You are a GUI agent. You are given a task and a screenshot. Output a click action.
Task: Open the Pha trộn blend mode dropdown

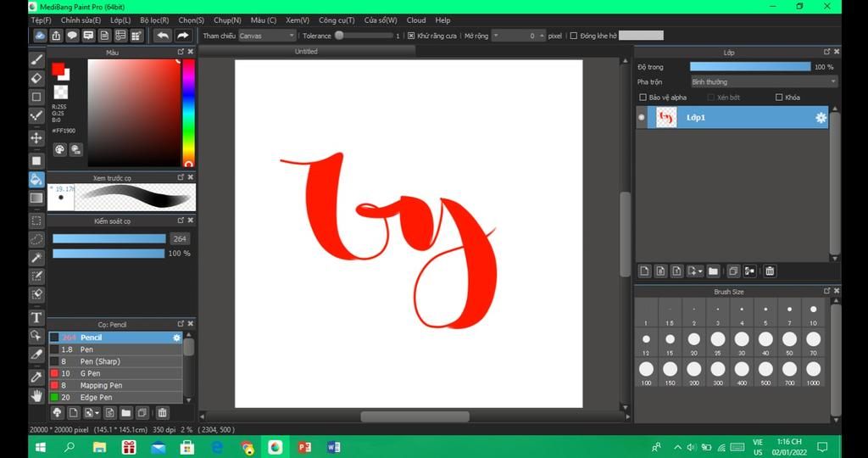tap(764, 82)
